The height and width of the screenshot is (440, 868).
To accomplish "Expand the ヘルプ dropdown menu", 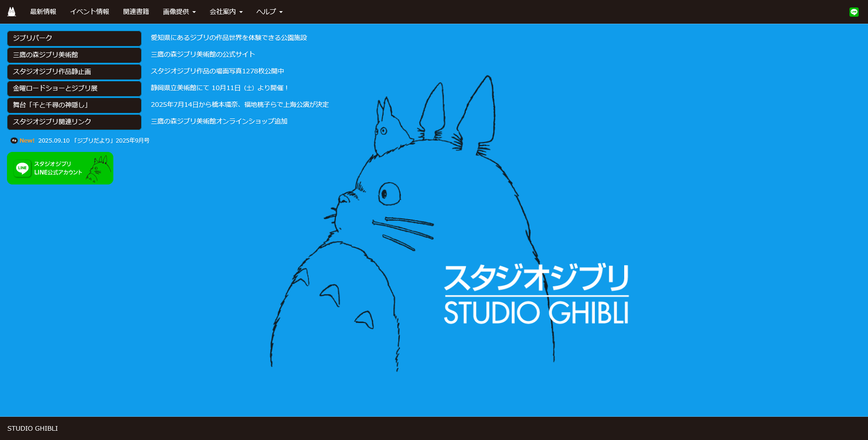I will pyautogui.click(x=269, y=12).
